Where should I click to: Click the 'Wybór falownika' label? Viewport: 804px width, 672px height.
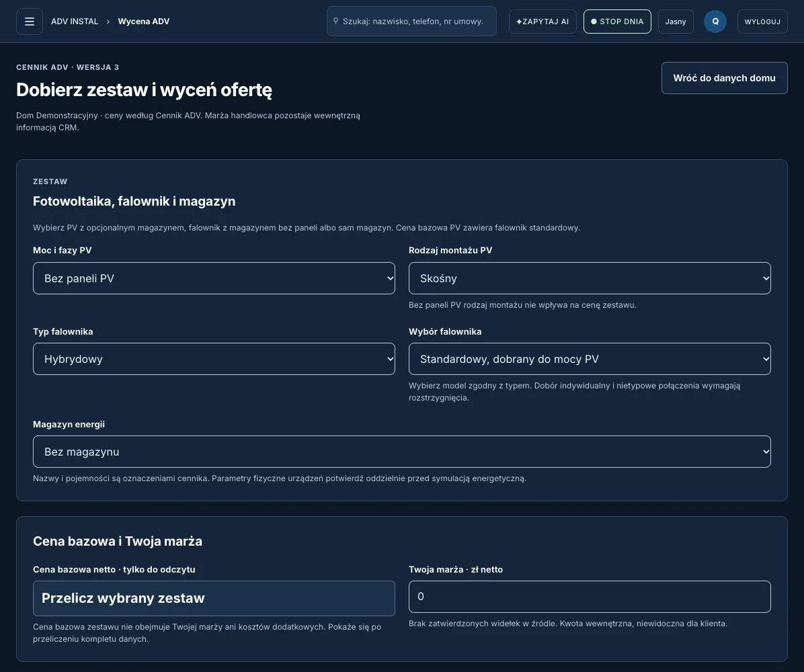(x=445, y=332)
